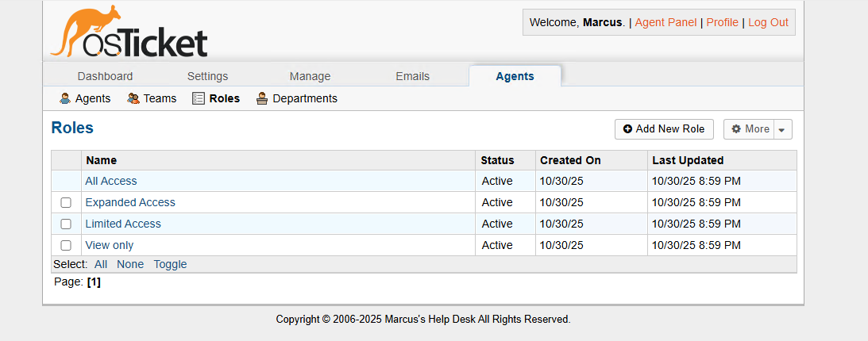
Task: Select all roles via All link
Action: pos(101,264)
